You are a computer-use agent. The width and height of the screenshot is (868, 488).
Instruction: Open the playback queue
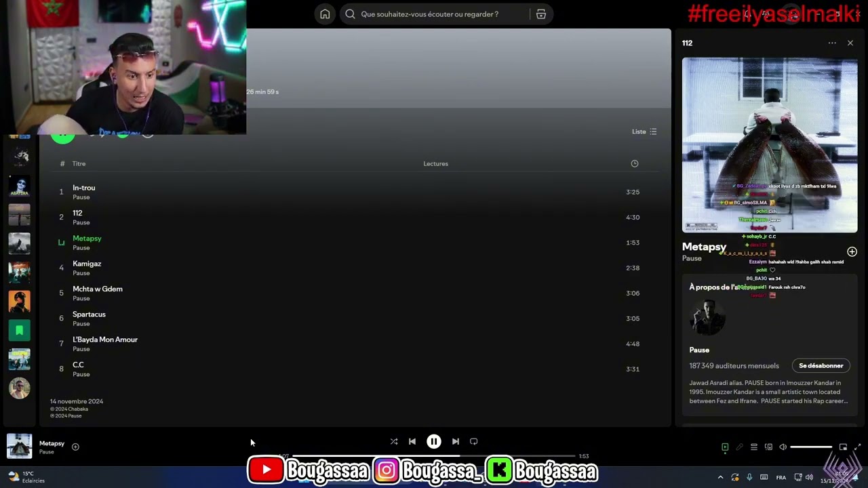point(754,447)
